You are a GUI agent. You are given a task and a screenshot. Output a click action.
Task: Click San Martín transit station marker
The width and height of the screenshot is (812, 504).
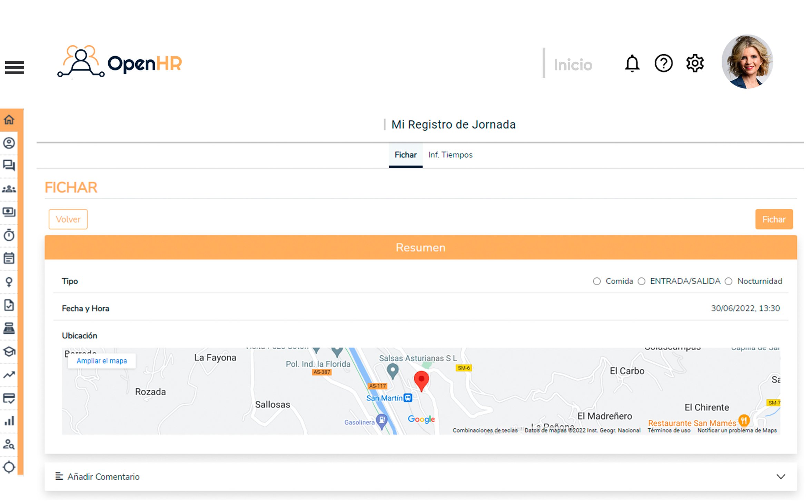coord(408,398)
